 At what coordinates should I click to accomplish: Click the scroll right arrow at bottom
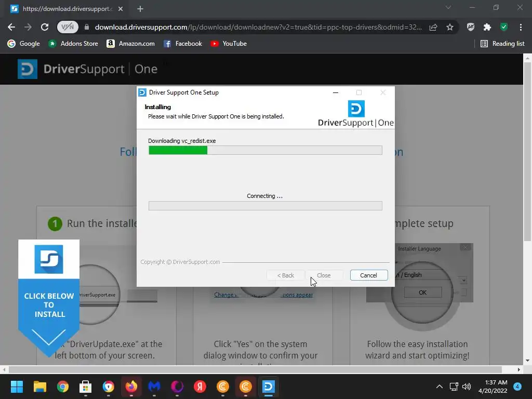pyautogui.click(x=519, y=369)
